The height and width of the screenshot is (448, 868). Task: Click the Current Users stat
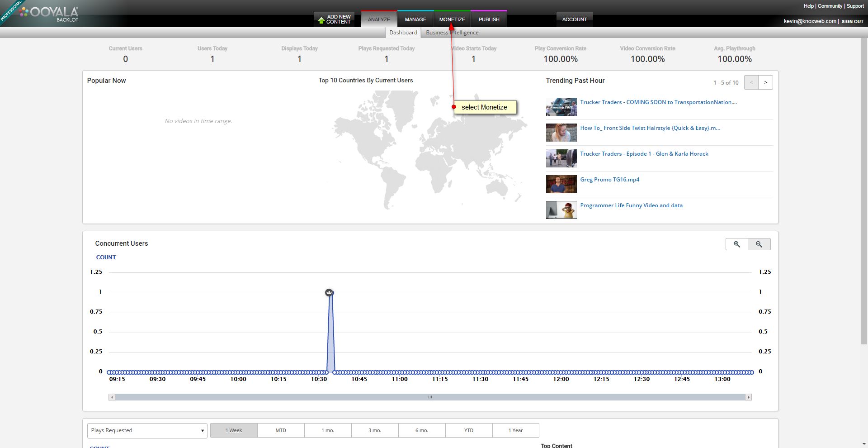click(125, 54)
